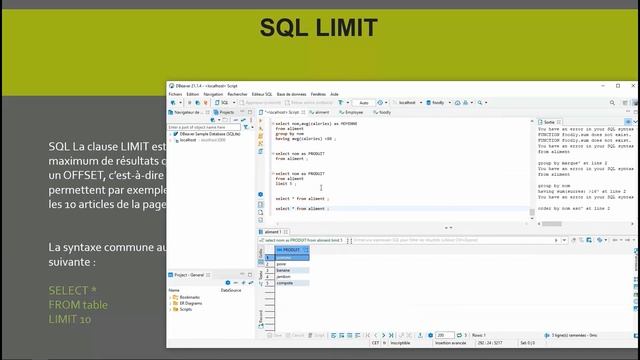Click the Project - General panel tab
This screenshot has width=640, height=360.
pyautogui.click(x=189, y=275)
